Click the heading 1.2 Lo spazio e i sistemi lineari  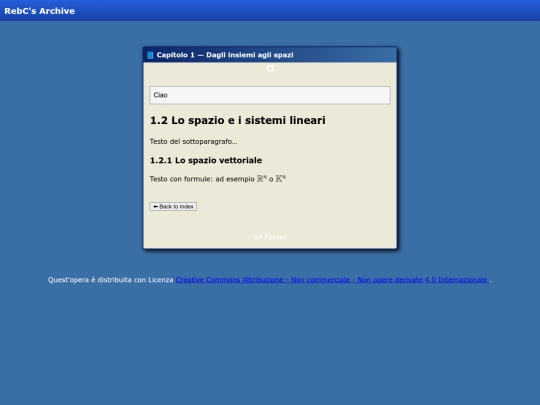coord(238,120)
